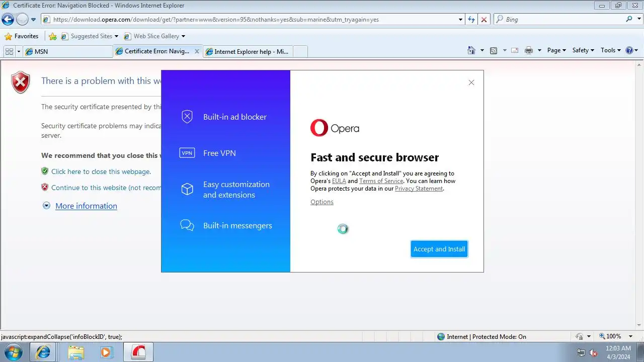Open the installer Options link

[322, 202]
